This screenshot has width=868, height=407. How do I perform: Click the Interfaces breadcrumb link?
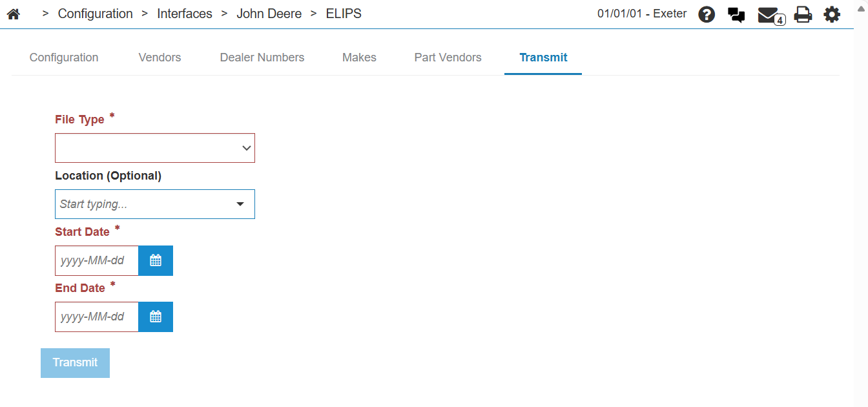pos(185,14)
